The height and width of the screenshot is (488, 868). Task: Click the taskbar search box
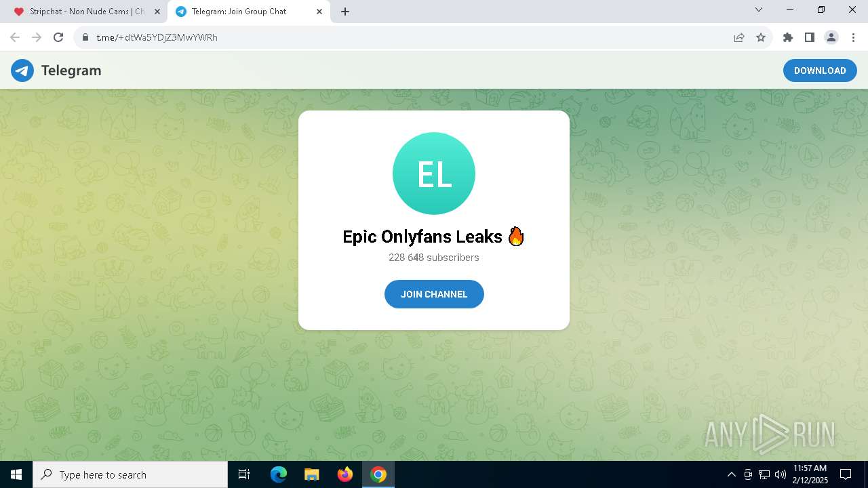point(130,474)
